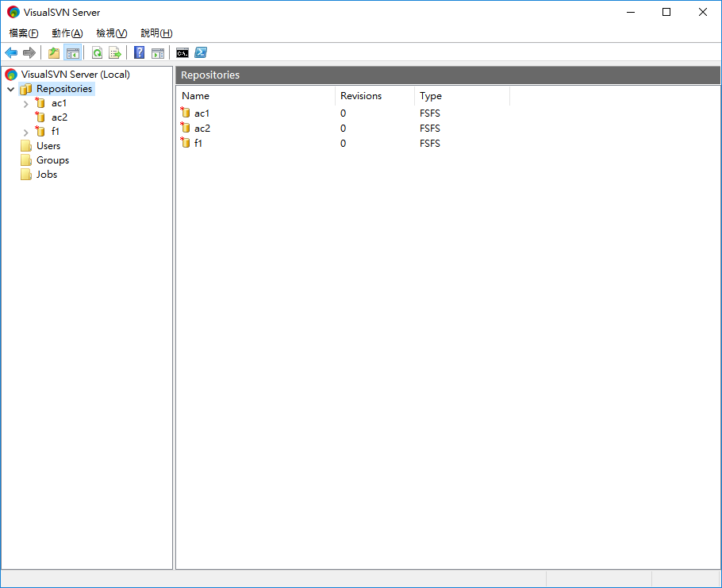The height and width of the screenshot is (588, 722).
Task: Select Groups in the tree
Action: pos(52,160)
